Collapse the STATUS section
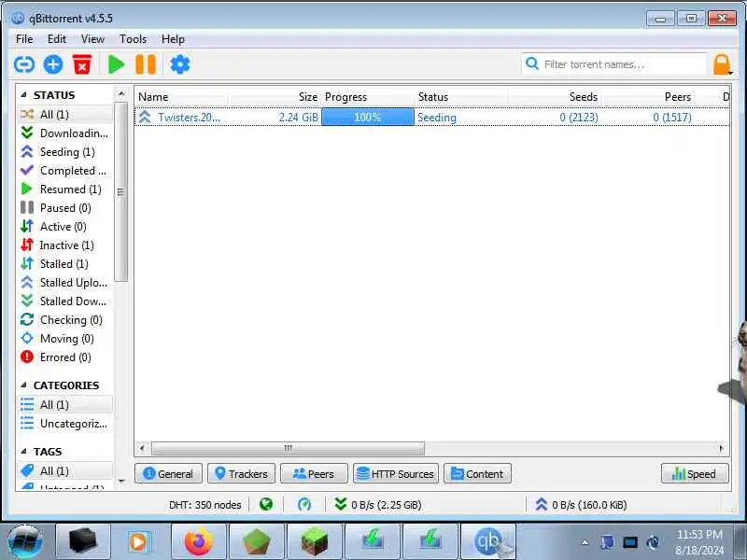 [23, 95]
